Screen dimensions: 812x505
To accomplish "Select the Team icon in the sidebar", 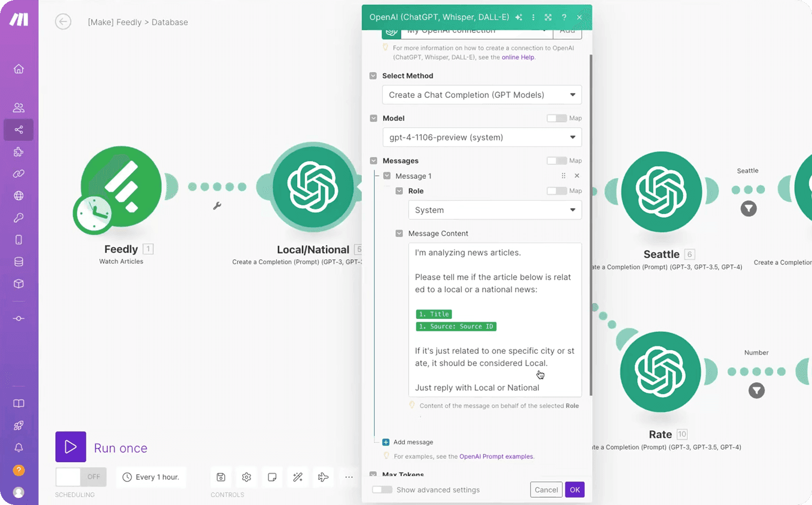I will [18, 107].
